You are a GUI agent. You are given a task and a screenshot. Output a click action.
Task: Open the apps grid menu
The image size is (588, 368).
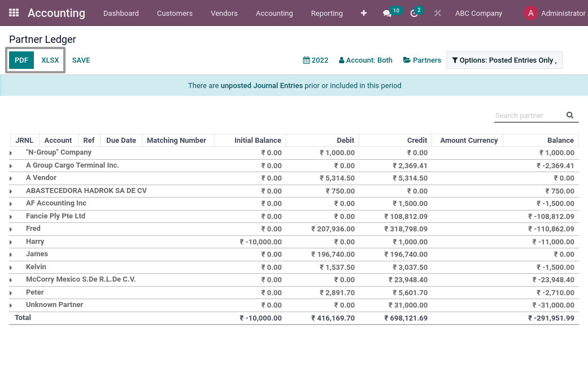14,12
